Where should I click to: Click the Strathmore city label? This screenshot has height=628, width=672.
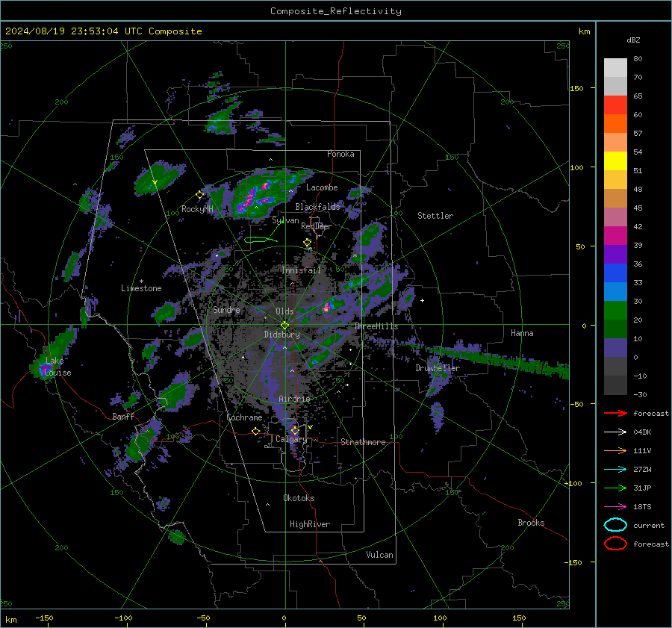(x=363, y=442)
